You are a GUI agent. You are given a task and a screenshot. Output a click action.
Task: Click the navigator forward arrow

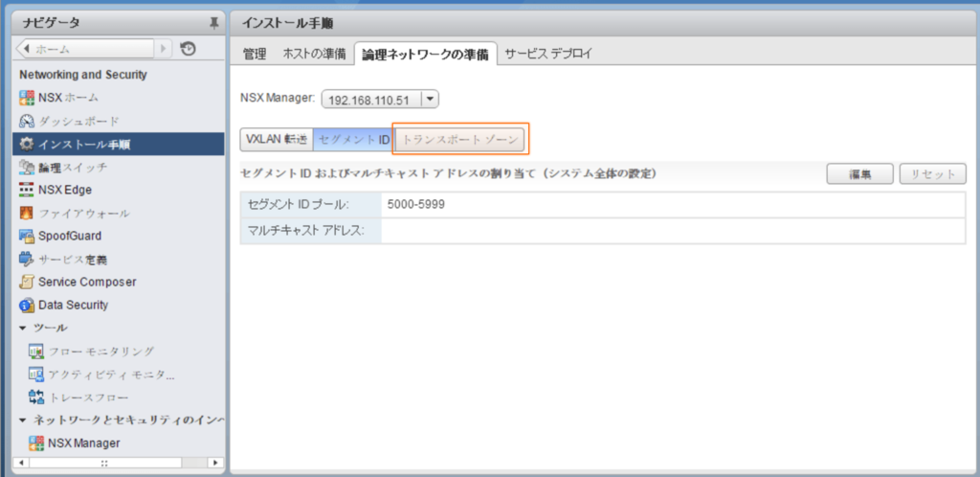point(164,49)
